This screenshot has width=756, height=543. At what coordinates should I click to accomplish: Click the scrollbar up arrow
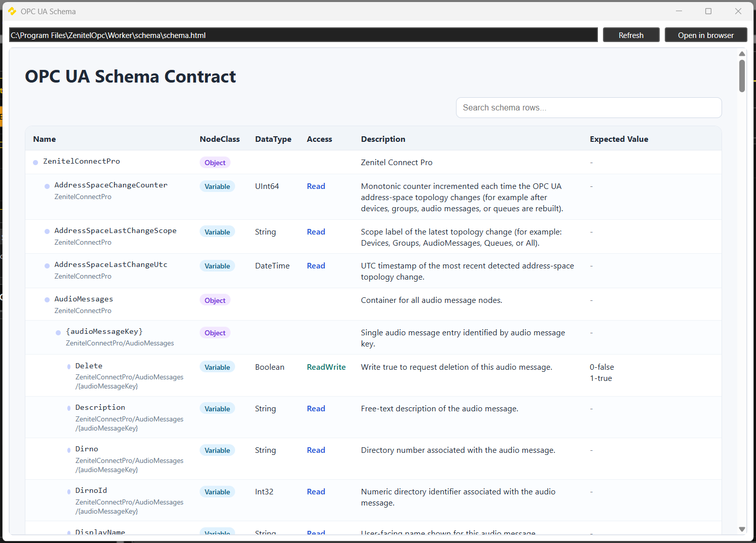[742, 54]
